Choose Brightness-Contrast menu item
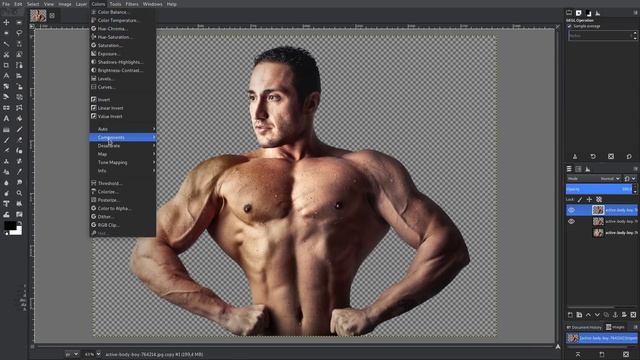The height and width of the screenshot is (360, 640). point(122,70)
